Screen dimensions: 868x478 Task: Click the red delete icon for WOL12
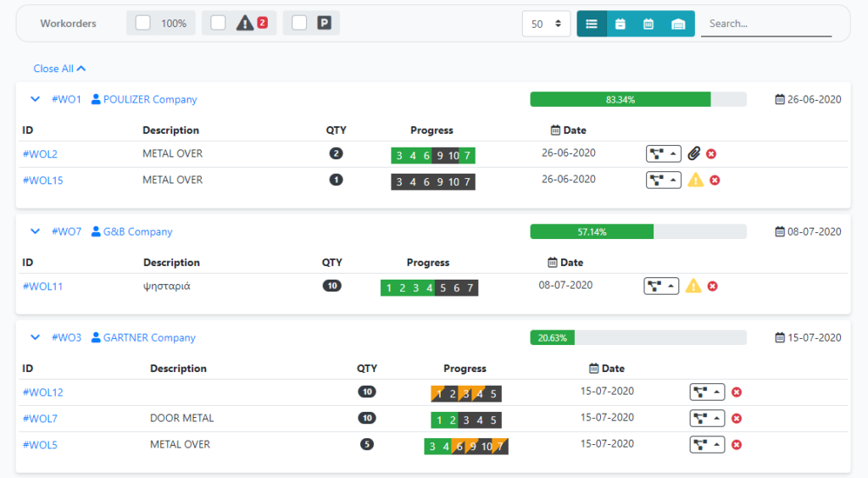[x=737, y=392]
